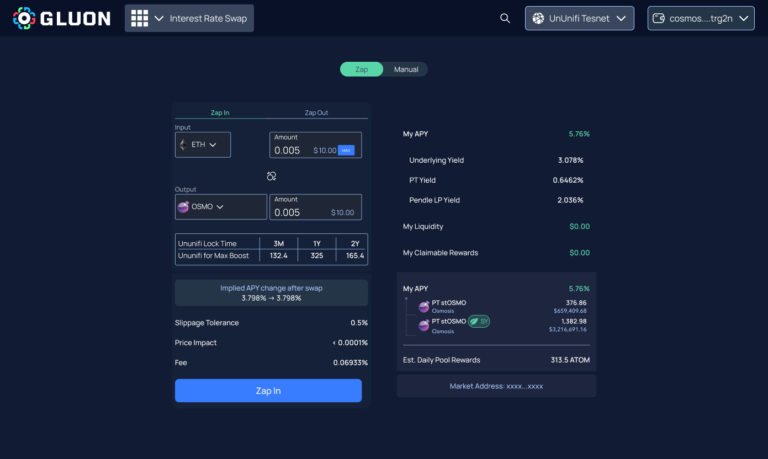The width and height of the screenshot is (768, 459).
Task: Select the 1Y lock time option
Action: click(x=316, y=243)
